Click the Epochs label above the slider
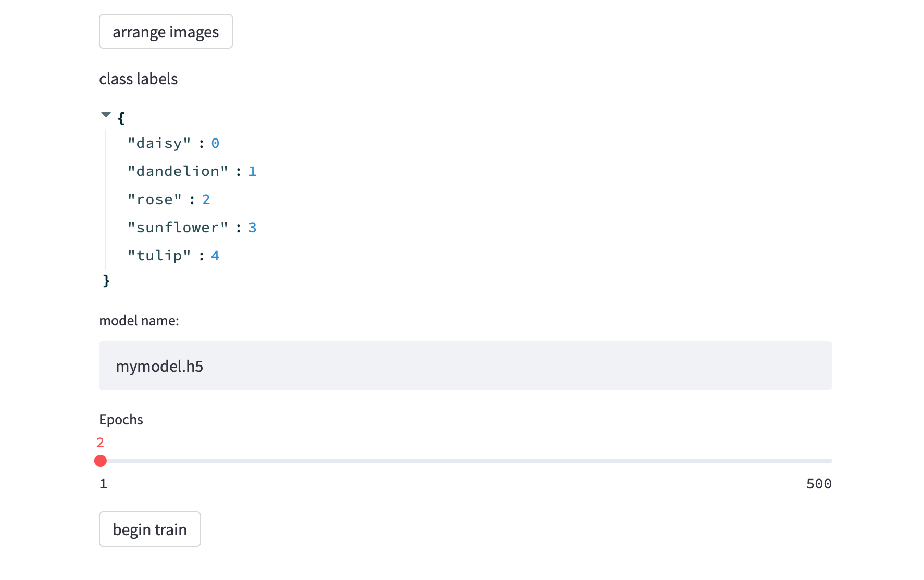Screen dimensions: 924x580 click(121, 419)
